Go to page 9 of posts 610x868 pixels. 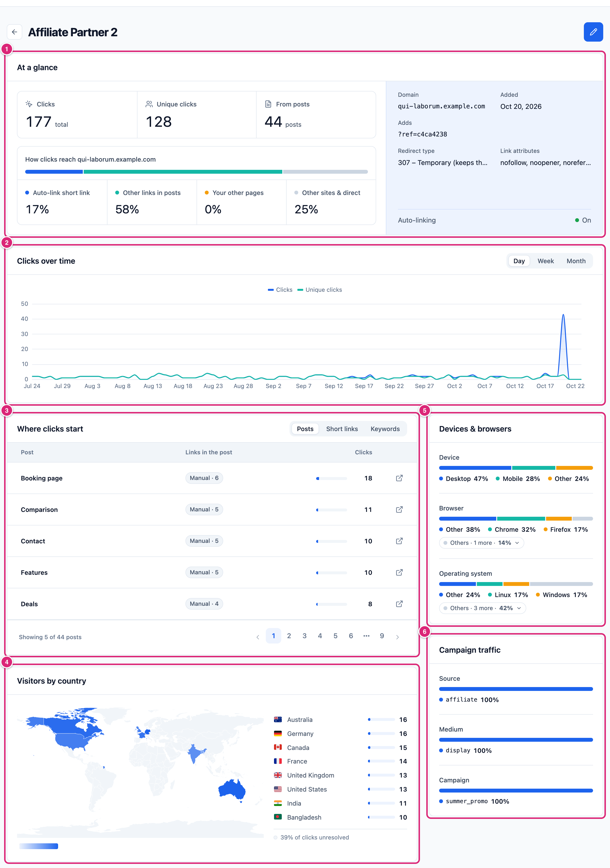[382, 636]
